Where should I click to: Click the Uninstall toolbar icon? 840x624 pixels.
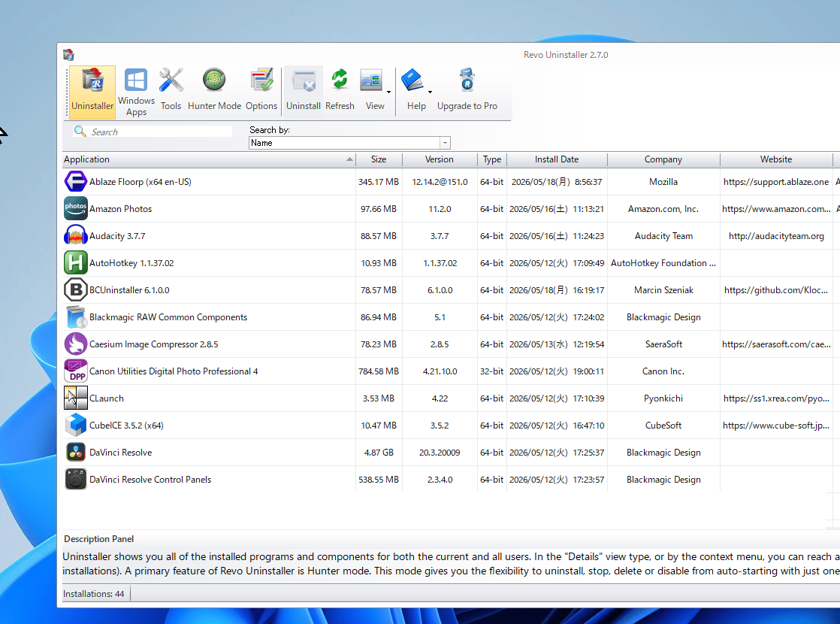pos(304,81)
